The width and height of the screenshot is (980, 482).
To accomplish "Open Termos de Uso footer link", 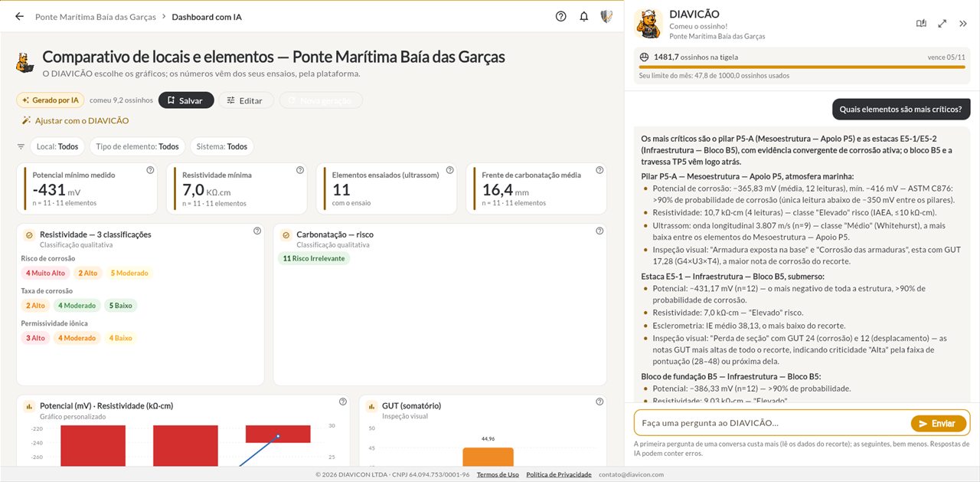I will coord(498,474).
